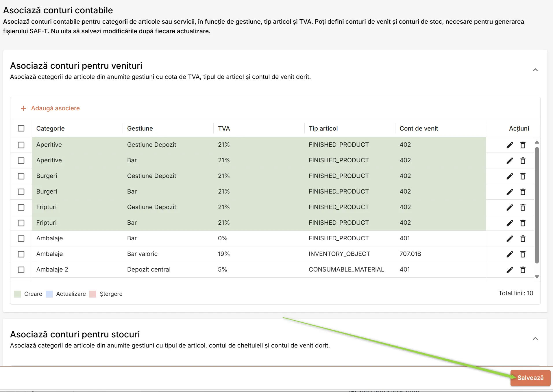This screenshot has width=553, height=392.
Task: Edit the Burgeri Bar association
Action: click(510, 192)
